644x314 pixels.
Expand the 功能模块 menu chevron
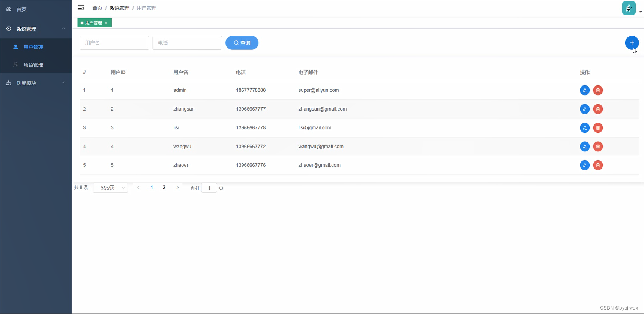point(63,82)
